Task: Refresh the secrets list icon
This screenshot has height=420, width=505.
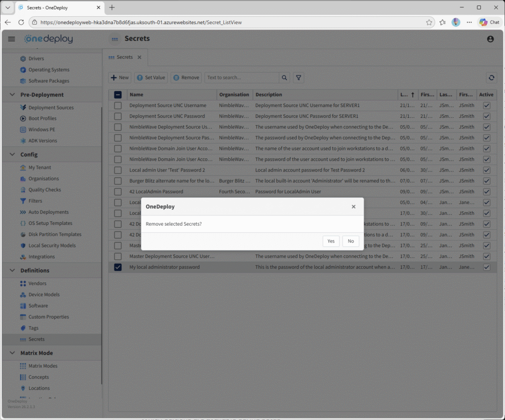Action: tap(491, 77)
